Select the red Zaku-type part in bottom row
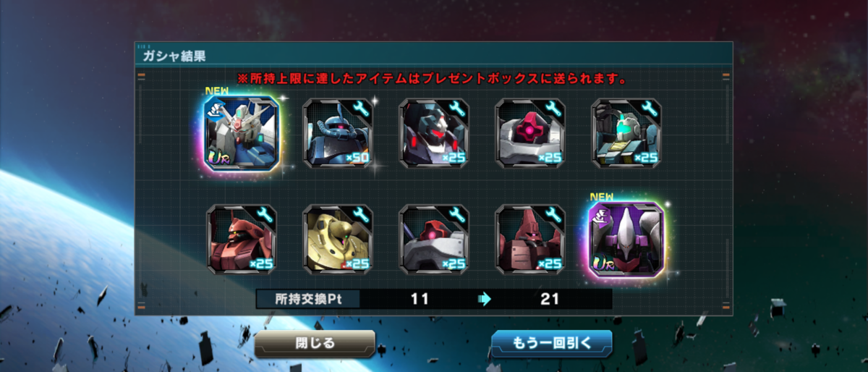This screenshot has width=868, height=372. 242,240
